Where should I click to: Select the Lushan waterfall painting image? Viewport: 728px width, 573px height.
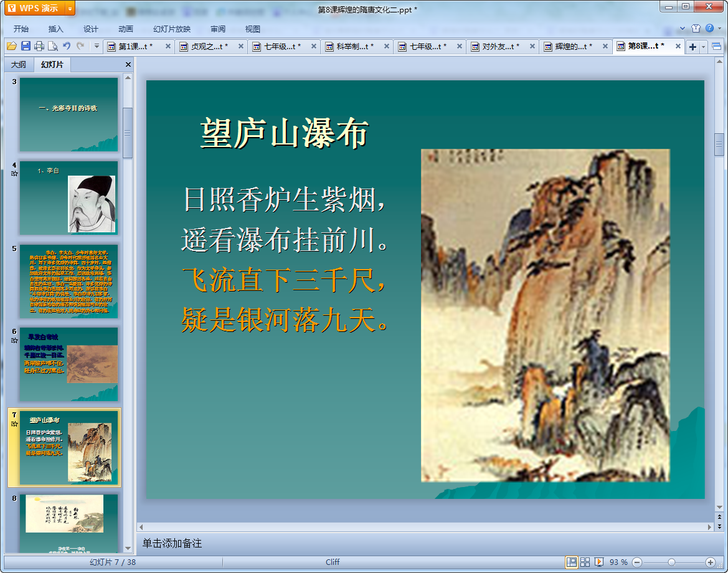pos(545,315)
